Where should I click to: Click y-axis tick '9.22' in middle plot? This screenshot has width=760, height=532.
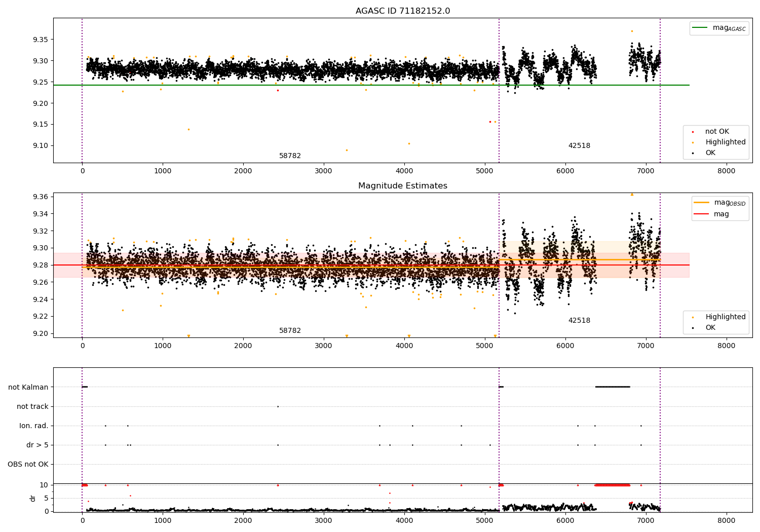[40, 317]
